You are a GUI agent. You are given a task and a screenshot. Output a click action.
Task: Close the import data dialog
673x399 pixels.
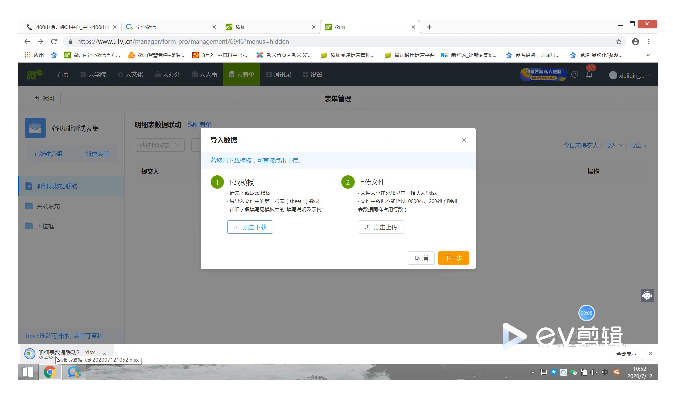(x=464, y=140)
